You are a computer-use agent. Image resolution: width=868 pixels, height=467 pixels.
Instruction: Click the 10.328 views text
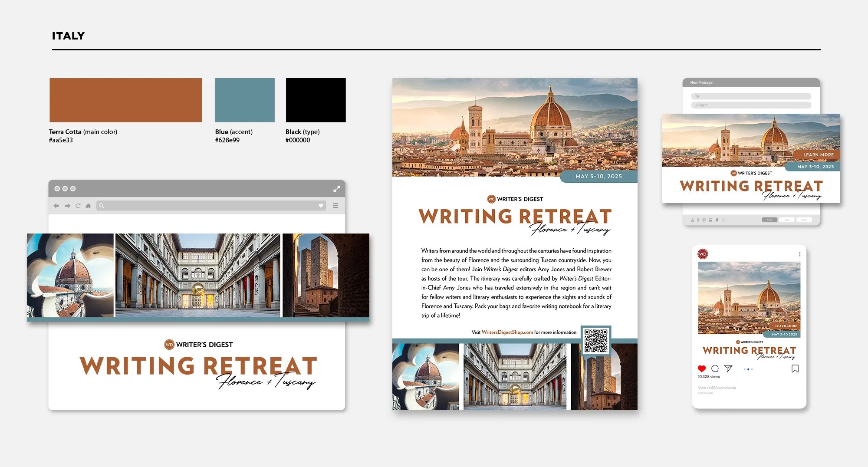click(709, 377)
